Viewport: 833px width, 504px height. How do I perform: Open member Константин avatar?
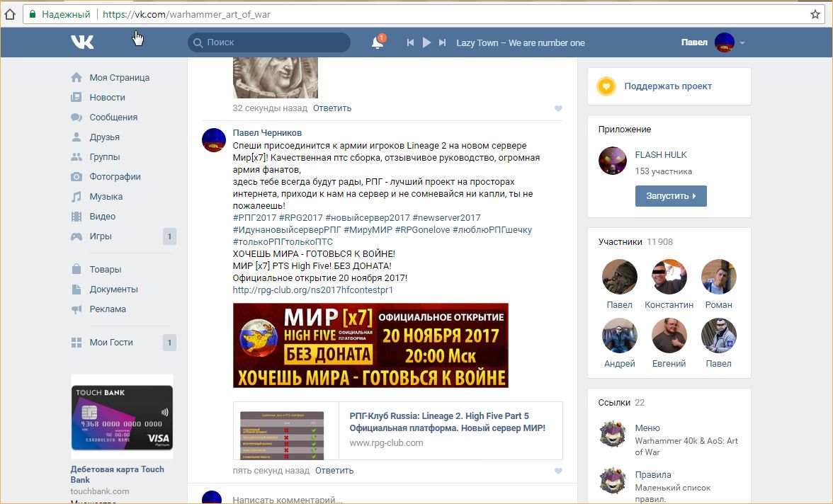click(669, 277)
